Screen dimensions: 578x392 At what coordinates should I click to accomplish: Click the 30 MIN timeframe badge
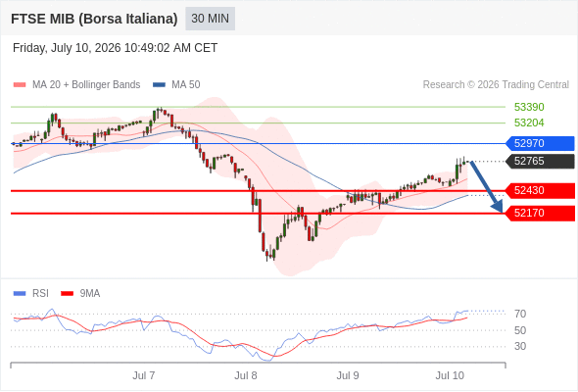pos(210,19)
